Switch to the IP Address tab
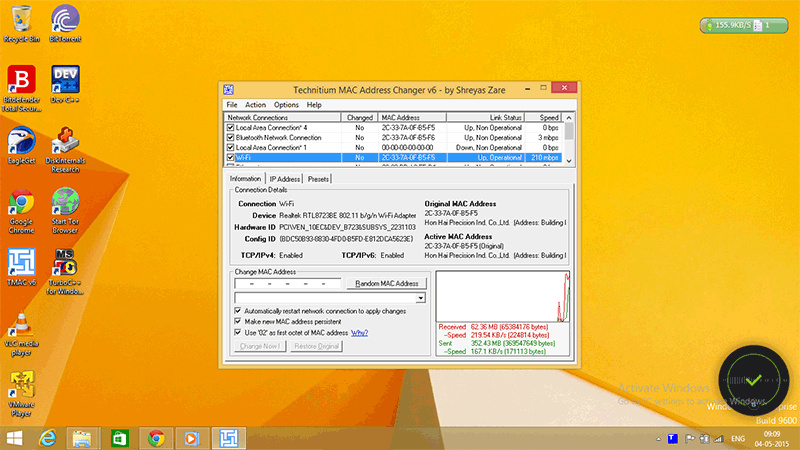 [284, 179]
